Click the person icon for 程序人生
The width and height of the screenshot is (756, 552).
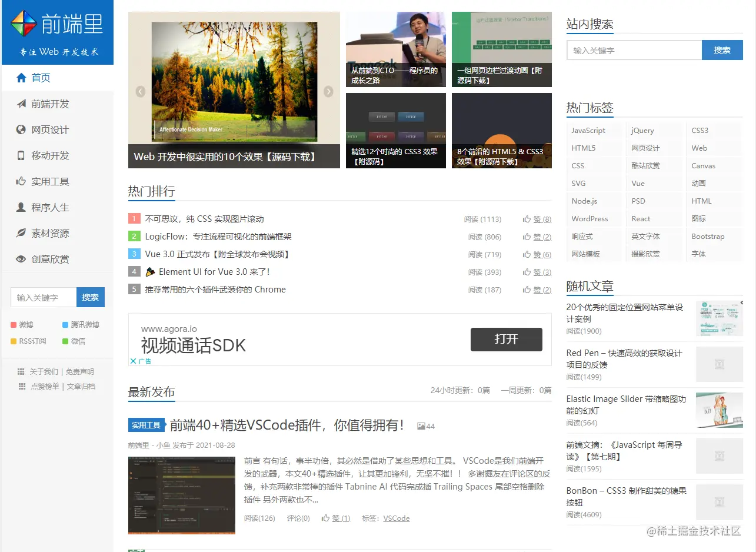click(21, 207)
